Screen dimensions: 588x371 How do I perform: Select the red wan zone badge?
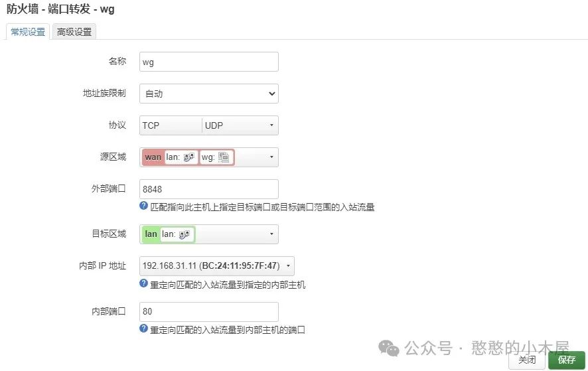153,157
